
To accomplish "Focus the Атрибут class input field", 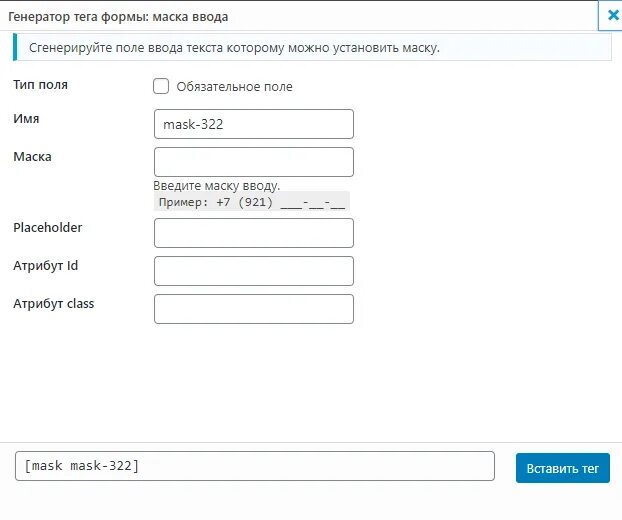I will (253, 309).
